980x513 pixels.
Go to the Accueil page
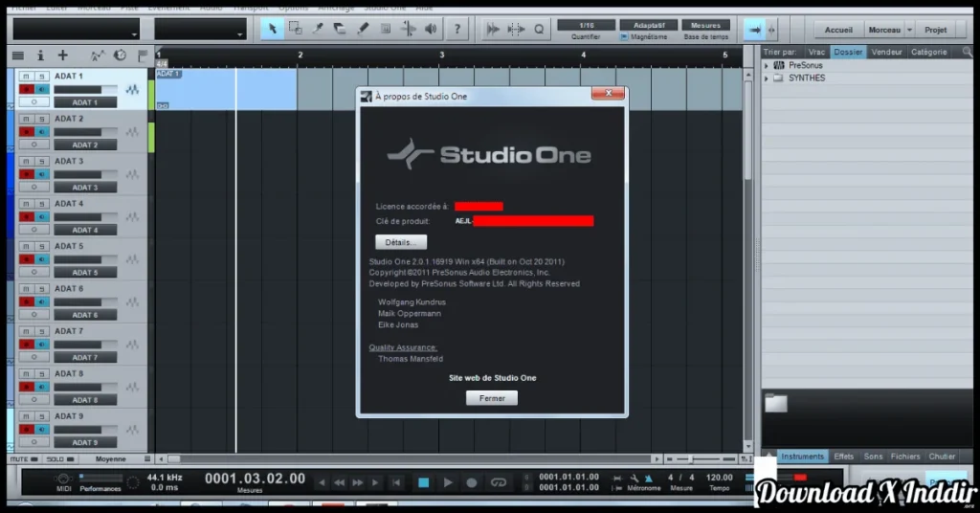(838, 30)
